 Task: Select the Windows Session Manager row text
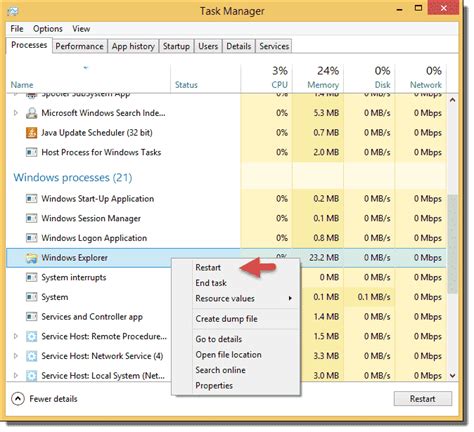pos(91,219)
